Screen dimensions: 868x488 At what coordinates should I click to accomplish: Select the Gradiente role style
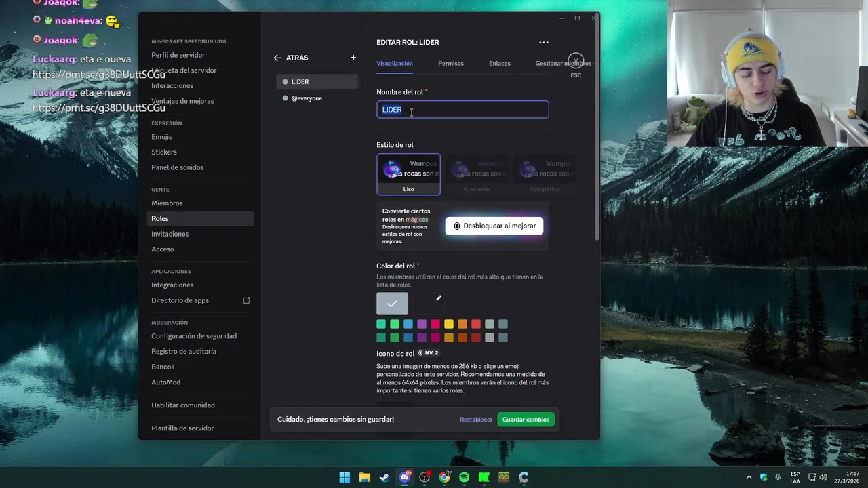(476, 174)
